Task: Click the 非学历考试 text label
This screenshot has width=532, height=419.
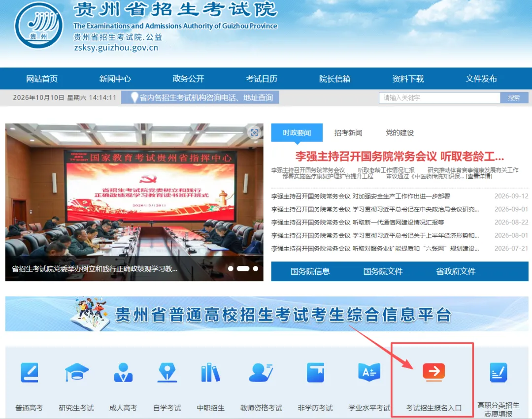Action: tap(315, 408)
